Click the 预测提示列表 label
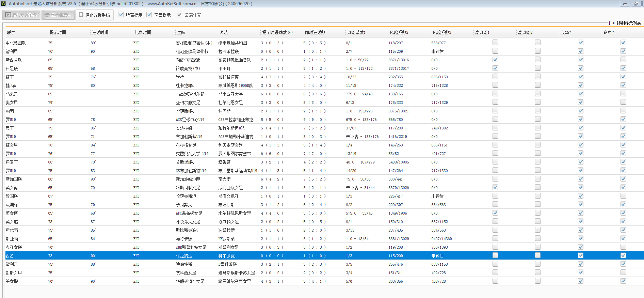 (628, 23)
